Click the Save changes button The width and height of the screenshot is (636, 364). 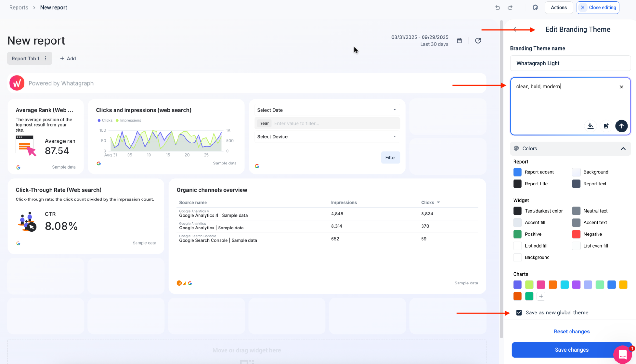(571, 350)
